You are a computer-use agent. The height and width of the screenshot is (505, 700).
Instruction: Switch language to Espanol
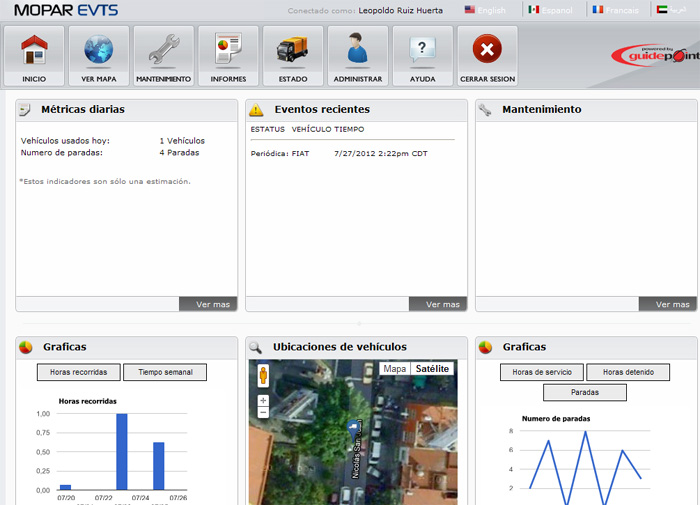557,10
